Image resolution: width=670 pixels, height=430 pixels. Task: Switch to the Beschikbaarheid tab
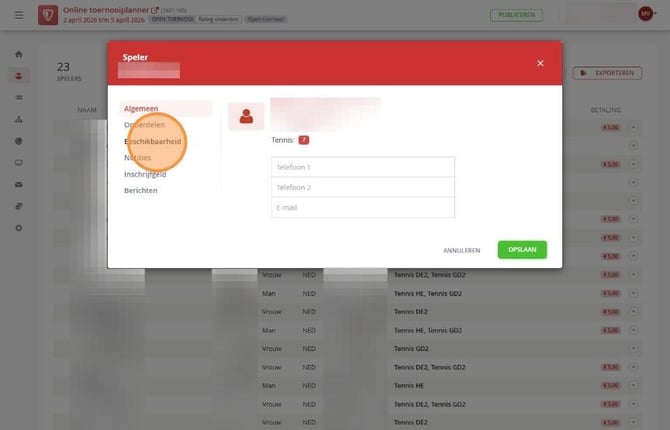pyautogui.click(x=153, y=141)
